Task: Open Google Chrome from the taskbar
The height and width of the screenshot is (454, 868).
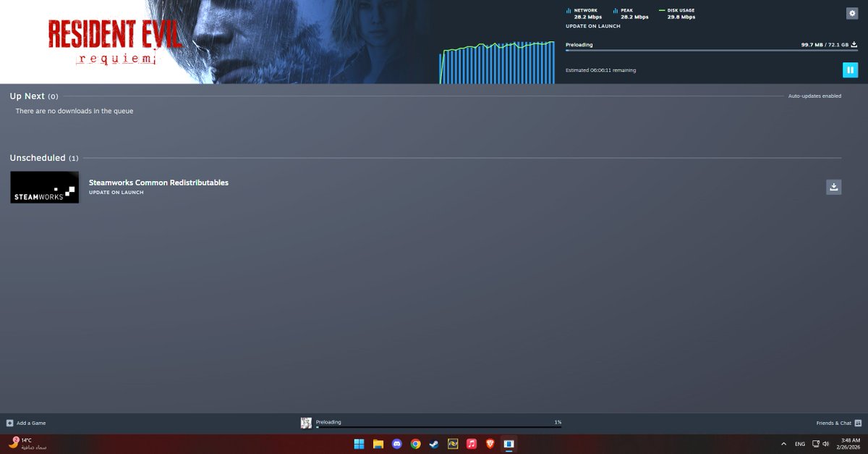Action: (415, 444)
